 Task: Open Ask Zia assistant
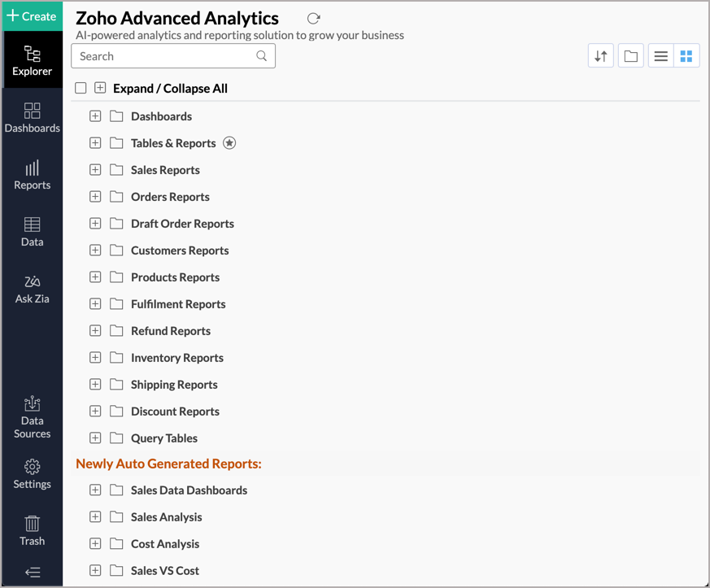[x=32, y=289]
